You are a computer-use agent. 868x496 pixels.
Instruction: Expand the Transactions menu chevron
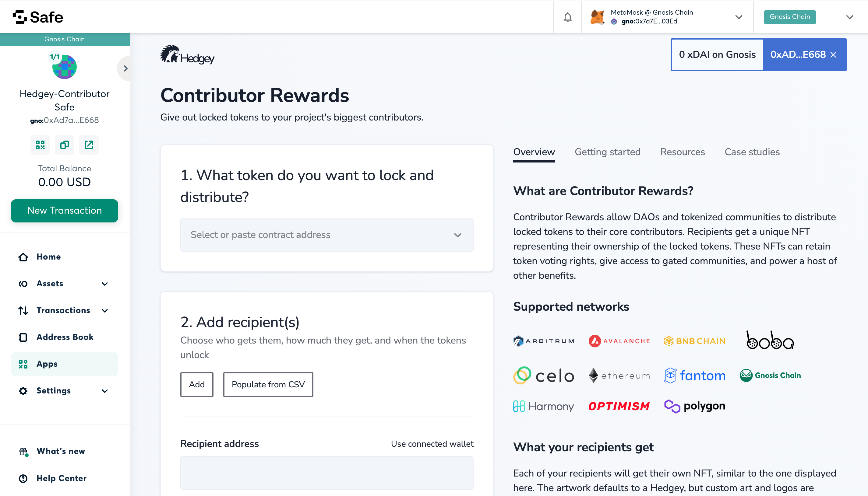tap(105, 310)
